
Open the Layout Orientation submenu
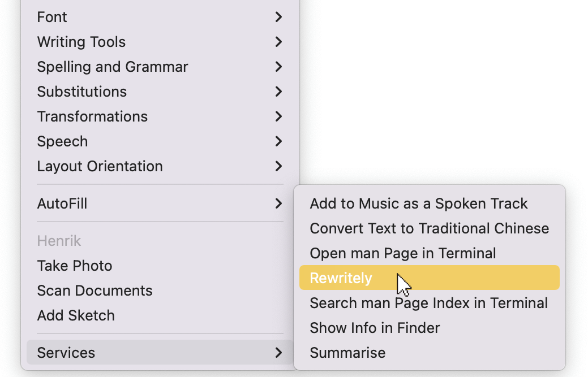(x=160, y=166)
